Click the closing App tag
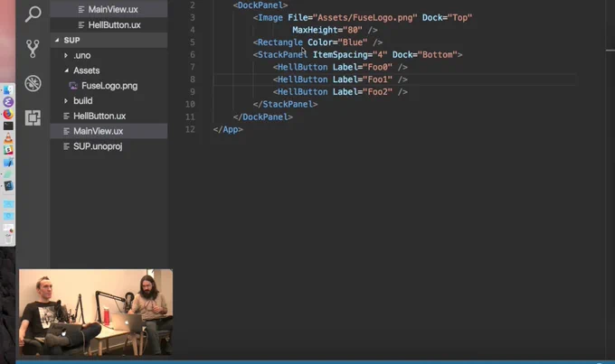 [228, 130]
